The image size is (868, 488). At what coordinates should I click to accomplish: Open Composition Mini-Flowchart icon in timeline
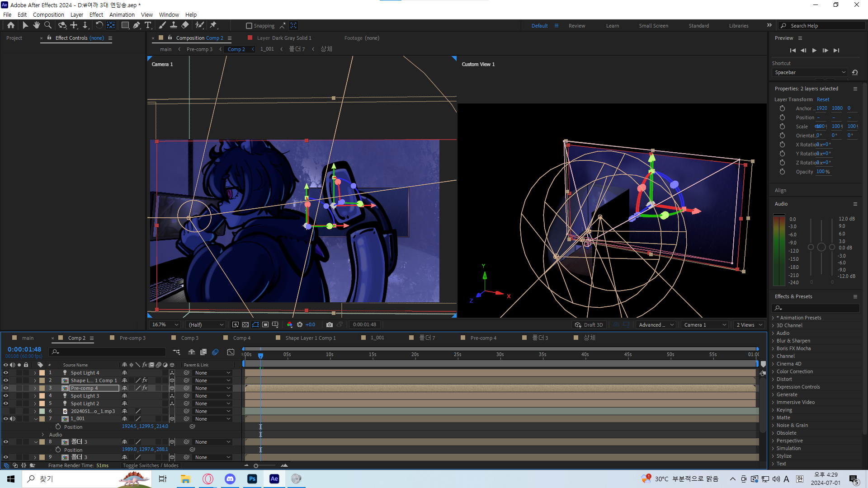click(x=176, y=352)
